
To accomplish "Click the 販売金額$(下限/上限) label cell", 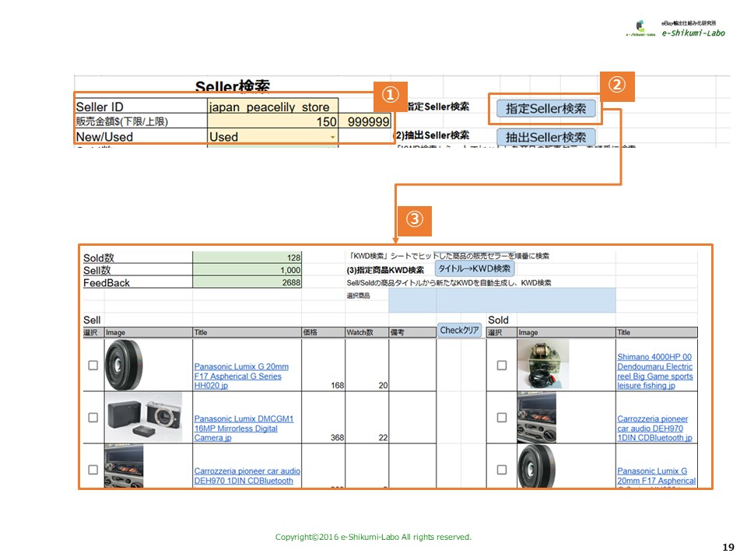I will [141, 121].
